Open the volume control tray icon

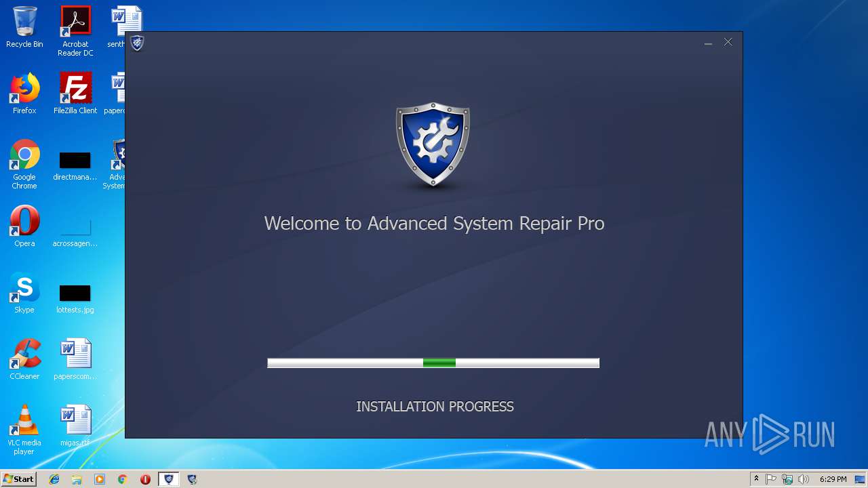click(804, 479)
